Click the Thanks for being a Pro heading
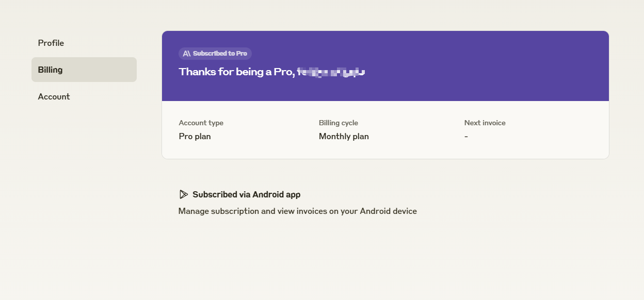 coord(272,72)
